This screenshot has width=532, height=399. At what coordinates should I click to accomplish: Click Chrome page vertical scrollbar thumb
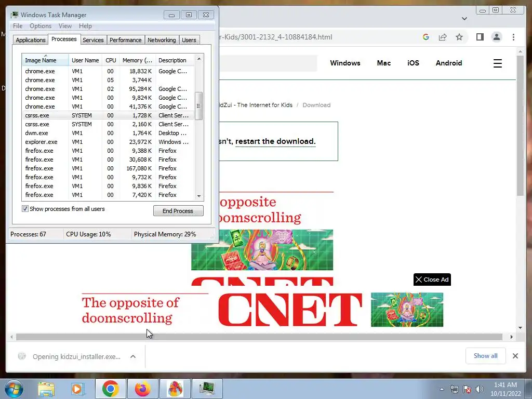pos(520,126)
